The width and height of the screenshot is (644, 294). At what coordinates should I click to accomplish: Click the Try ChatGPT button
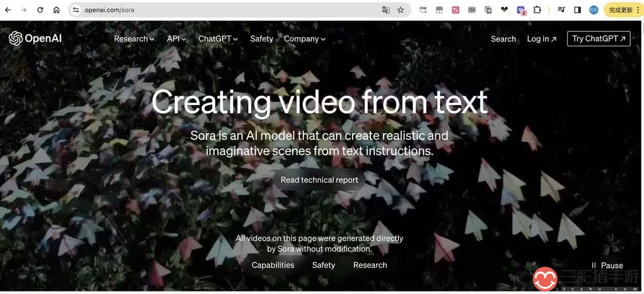[599, 38]
